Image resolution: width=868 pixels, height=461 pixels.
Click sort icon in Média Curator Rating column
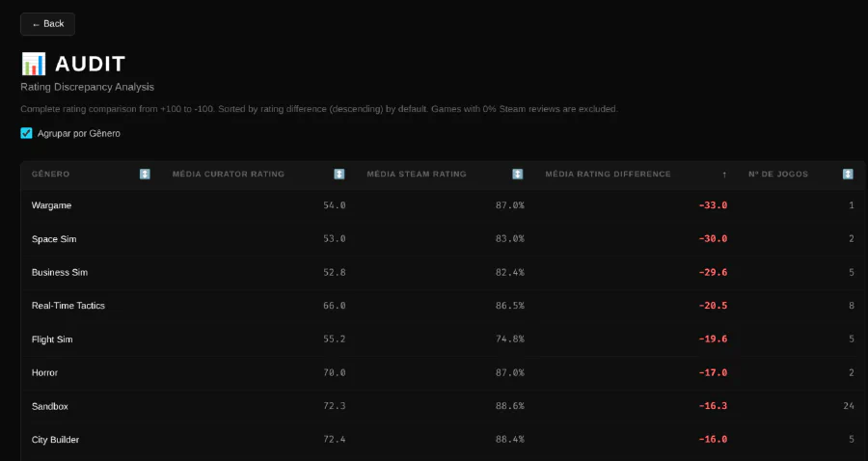pyautogui.click(x=339, y=175)
